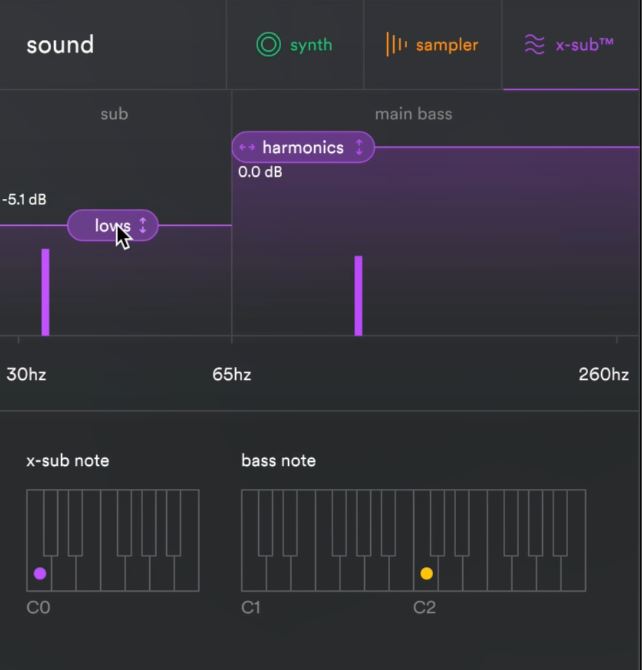
Task: Select the x-sub tab
Action: pyautogui.click(x=571, y=45)
